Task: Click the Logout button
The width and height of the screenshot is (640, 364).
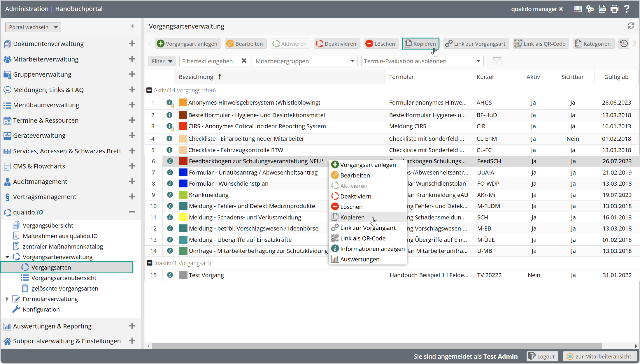Action: pos(542,356)
